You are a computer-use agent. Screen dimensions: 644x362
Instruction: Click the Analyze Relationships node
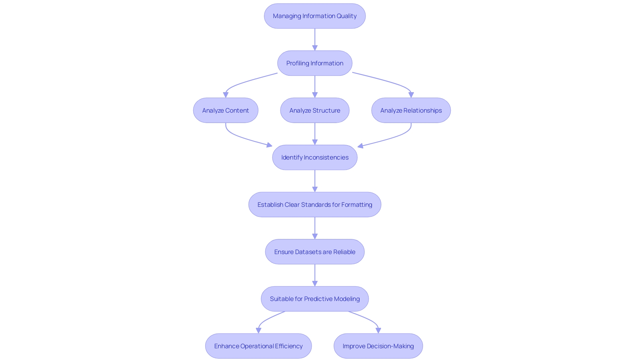411,110
